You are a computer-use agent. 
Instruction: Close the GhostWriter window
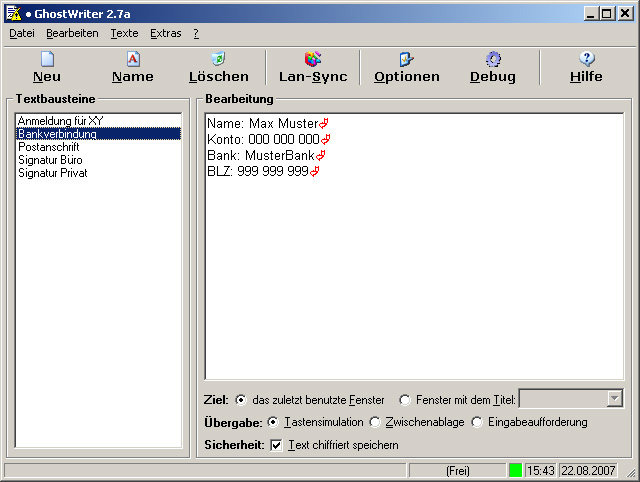coord(625,14)
